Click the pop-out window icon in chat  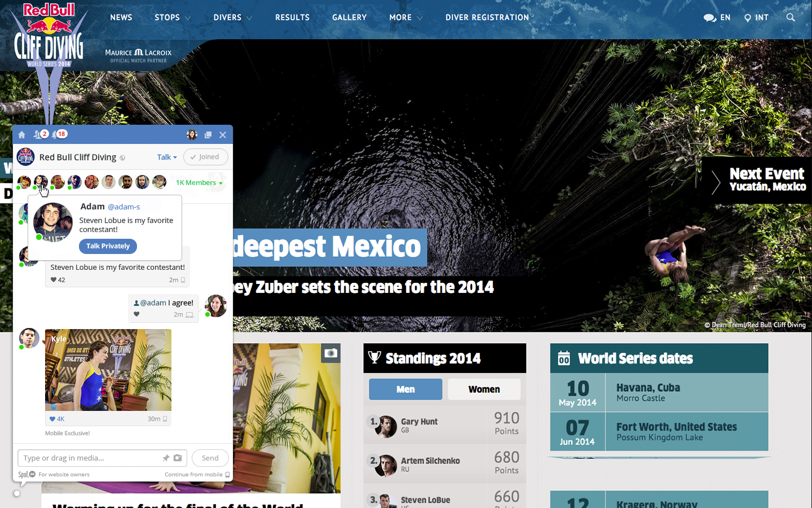coord(208,135)
